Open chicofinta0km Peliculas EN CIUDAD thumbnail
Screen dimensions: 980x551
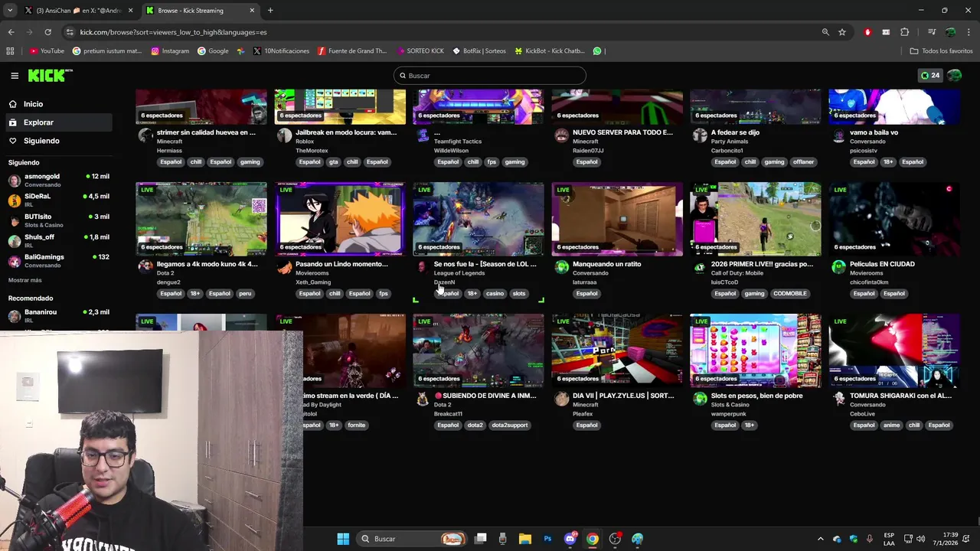click(894, 219)
